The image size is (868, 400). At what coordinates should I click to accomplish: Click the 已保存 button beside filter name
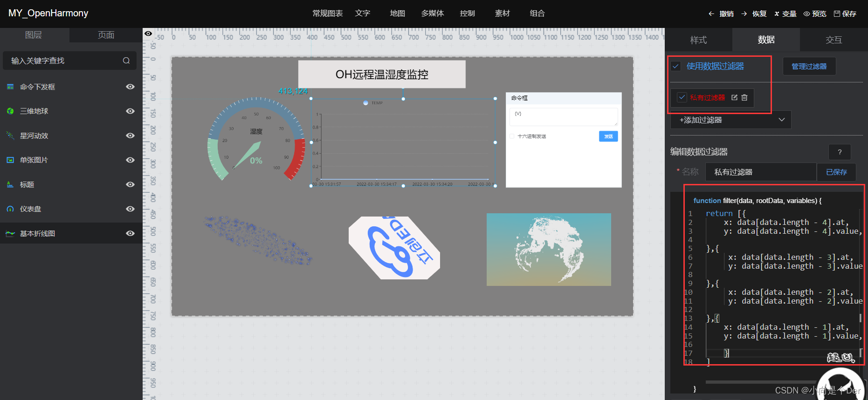[836, 172]
